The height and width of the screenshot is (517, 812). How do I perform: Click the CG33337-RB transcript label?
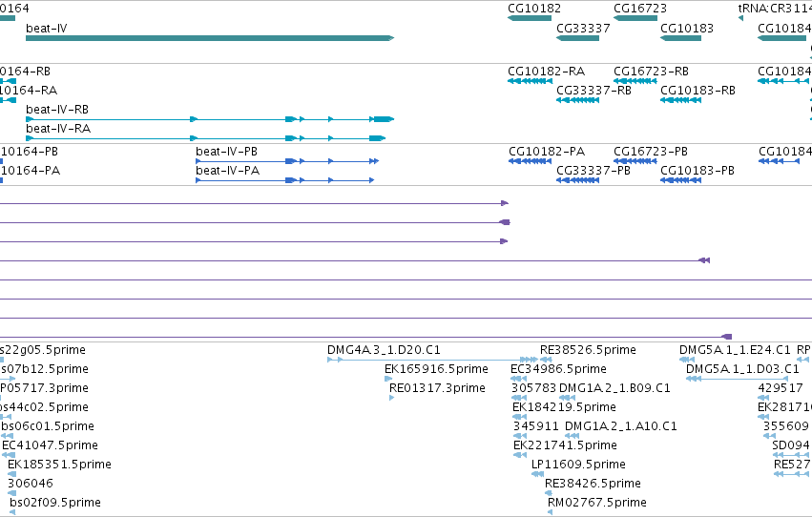pyautogui.click(x=593, y=91)
